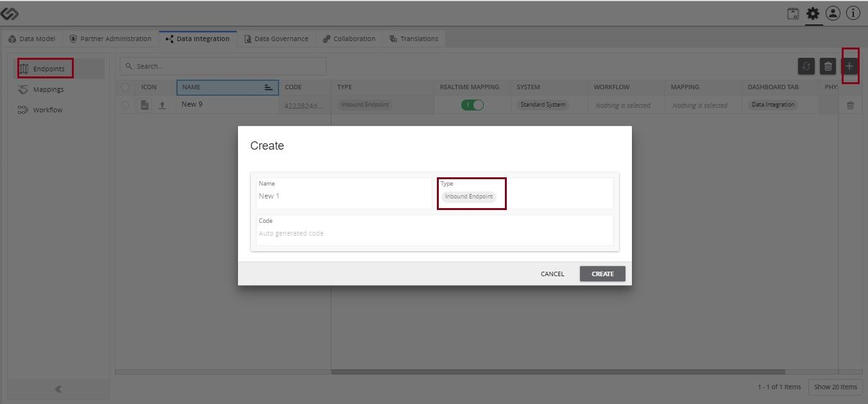The image size is (868, 404).
Task: Switch to the Data Model tab
Action: (31, 39)
